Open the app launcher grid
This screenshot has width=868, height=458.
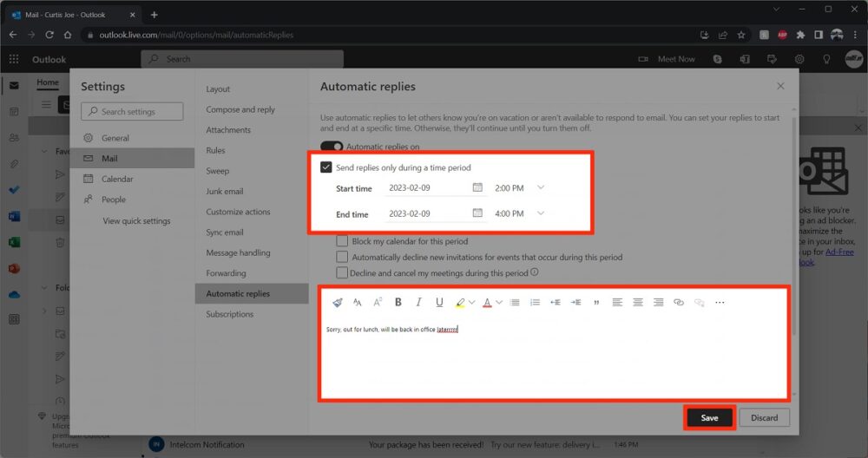pyautogui.click(x=14, y=59)
